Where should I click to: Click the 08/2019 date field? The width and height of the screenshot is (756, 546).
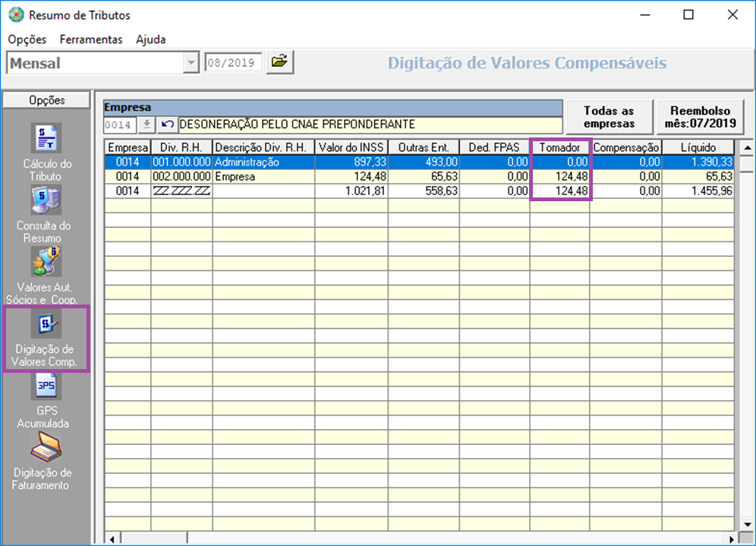pos(233,63)
